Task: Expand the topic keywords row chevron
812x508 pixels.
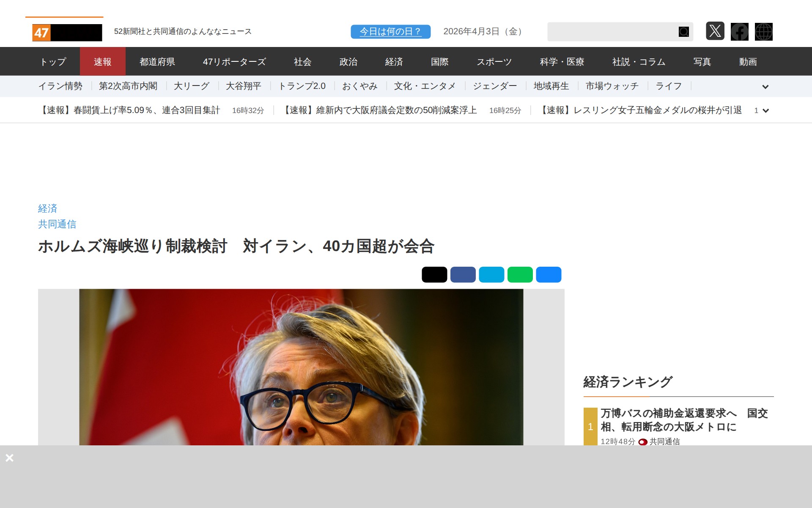Action: (x=765, y=87)
